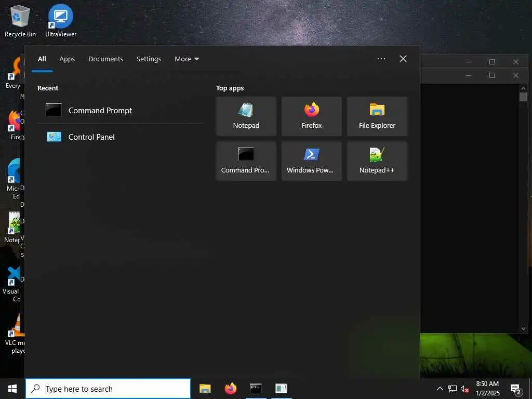Select the Recycle Bin desktop icon

[20, 21]
